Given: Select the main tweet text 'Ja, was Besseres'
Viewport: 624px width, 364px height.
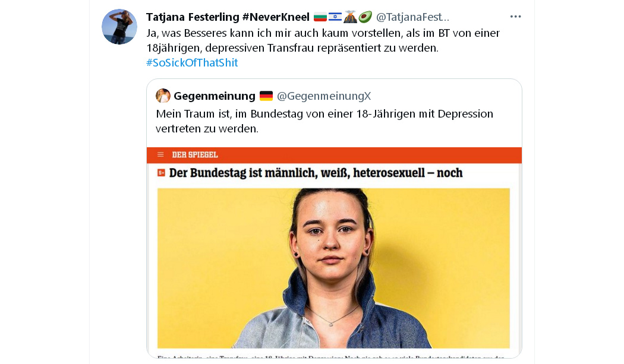Looking at the screenshot, I should pos(323,40).
